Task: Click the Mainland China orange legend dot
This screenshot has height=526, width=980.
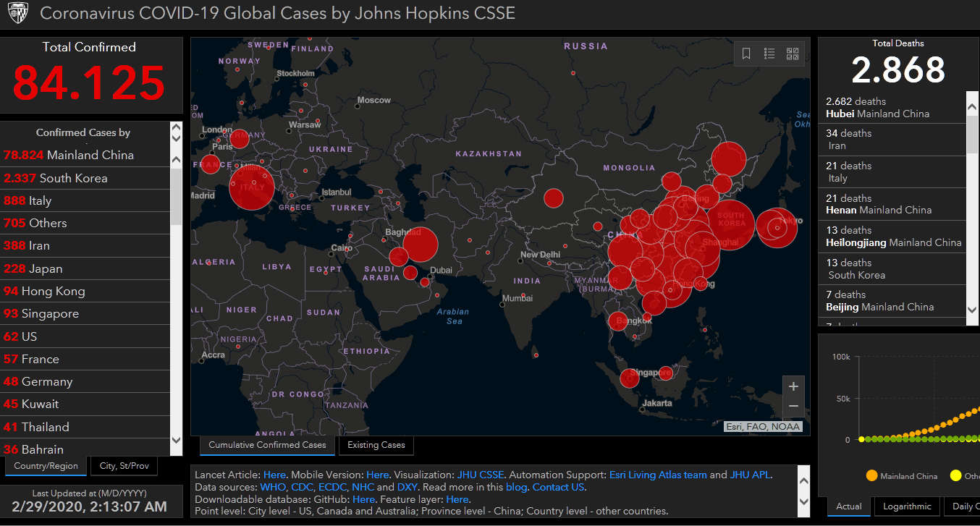Action: click(x=871, y=475)
